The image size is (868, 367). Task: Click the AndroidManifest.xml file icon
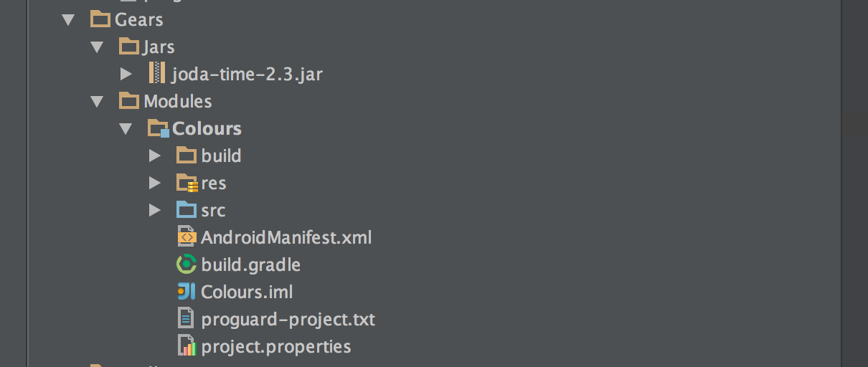187,237
